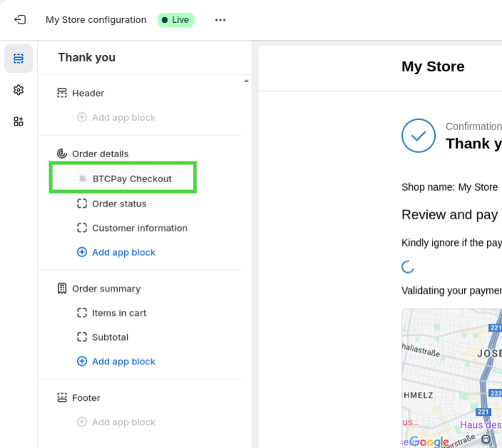This screenshot has width=502, height=448.
Task: Click the plus icon under Order details
Action: [82, 252]
